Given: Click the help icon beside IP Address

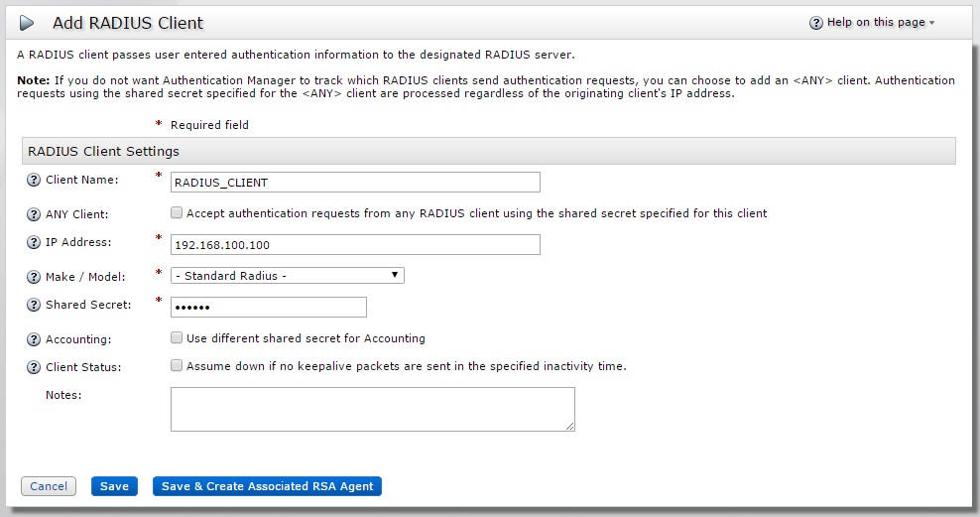Looking at the screenshot, I should coord(33,243).
